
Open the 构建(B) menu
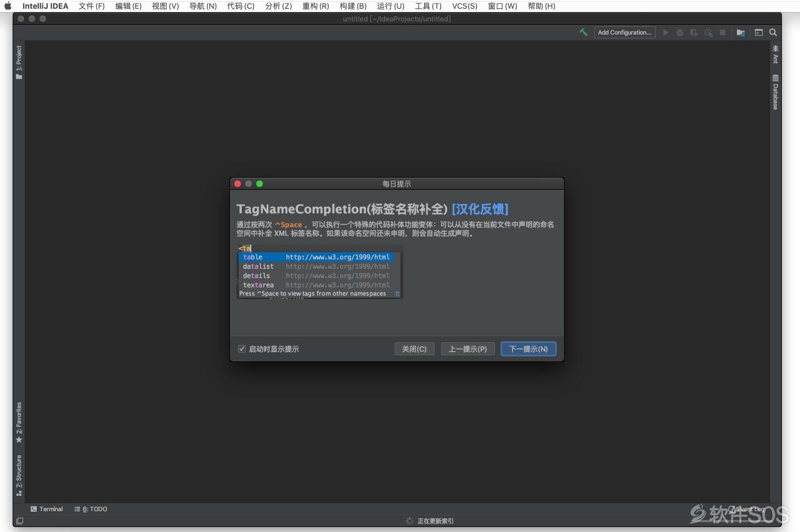(x=353, y=6)
